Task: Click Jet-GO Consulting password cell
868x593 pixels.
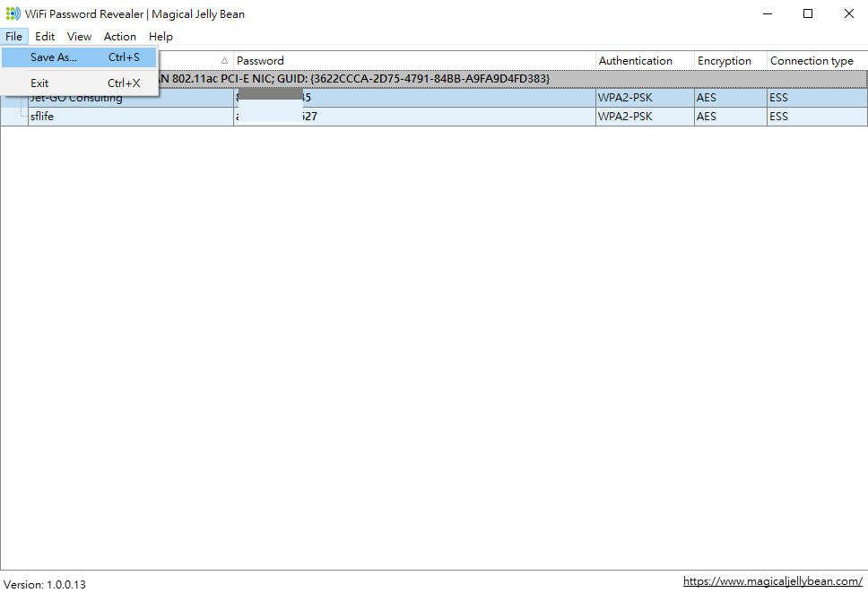Action: click(x=414, y=98)
